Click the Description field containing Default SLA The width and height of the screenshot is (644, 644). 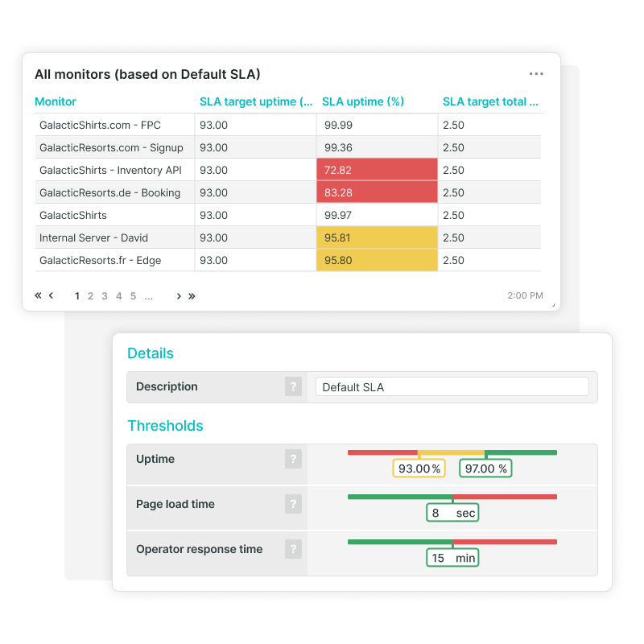pos(452,387)
